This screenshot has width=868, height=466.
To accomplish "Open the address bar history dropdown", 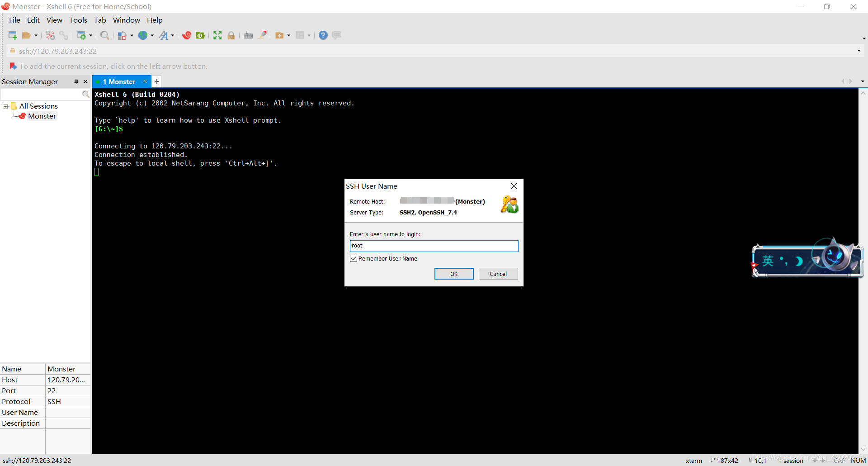I will click(859, 51).
